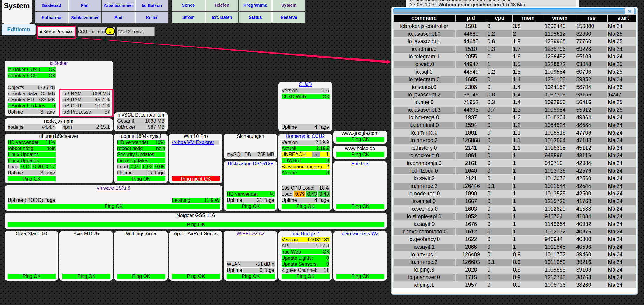Open the Homematic CCU2 link

point(305,136)
